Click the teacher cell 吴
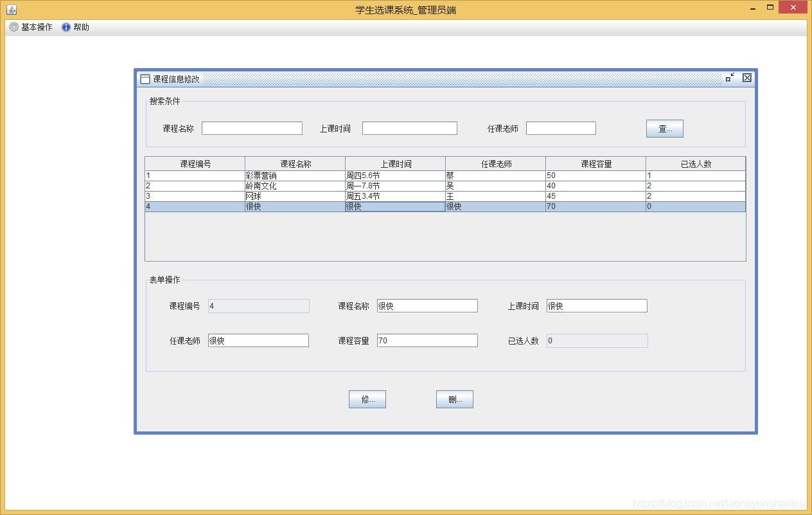 tap(496, 186)
